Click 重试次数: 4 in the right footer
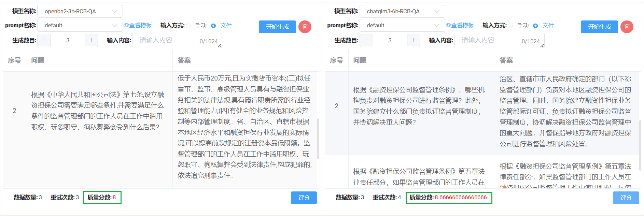 click(387, 197)
